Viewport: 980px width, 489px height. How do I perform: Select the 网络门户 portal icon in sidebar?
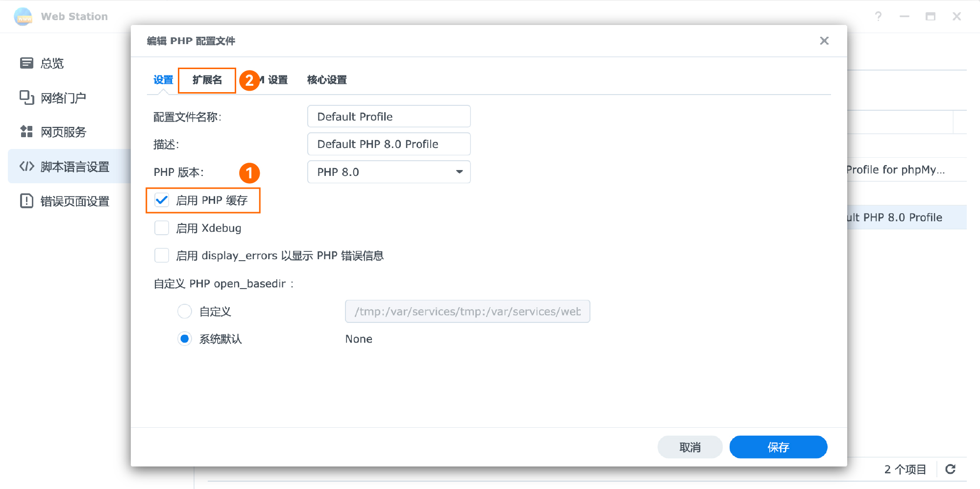pyautogui.click(x=26, y=98)
